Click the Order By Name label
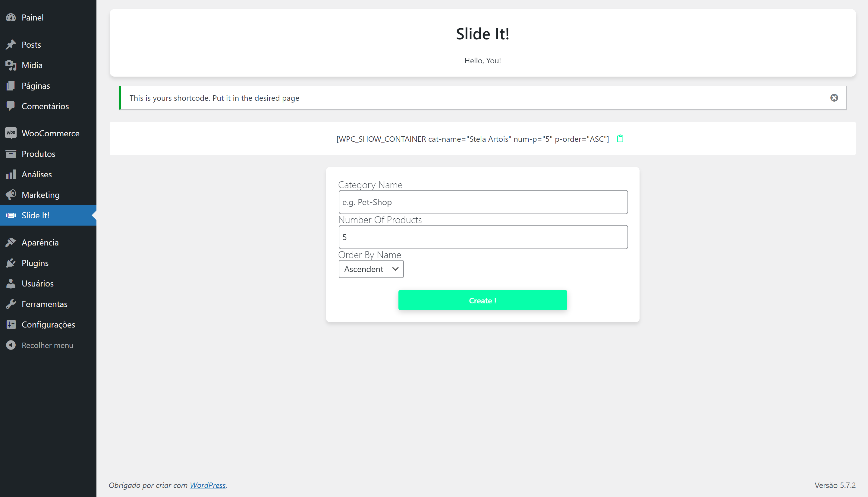 [370, 255]
